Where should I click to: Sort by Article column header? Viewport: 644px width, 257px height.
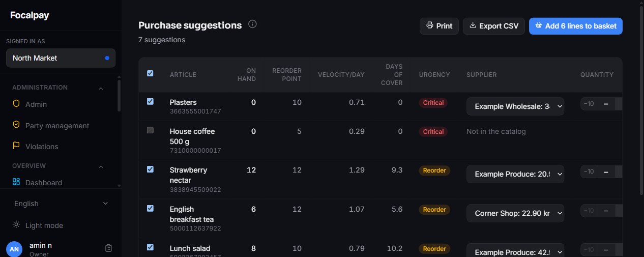[x=183, y=74]
